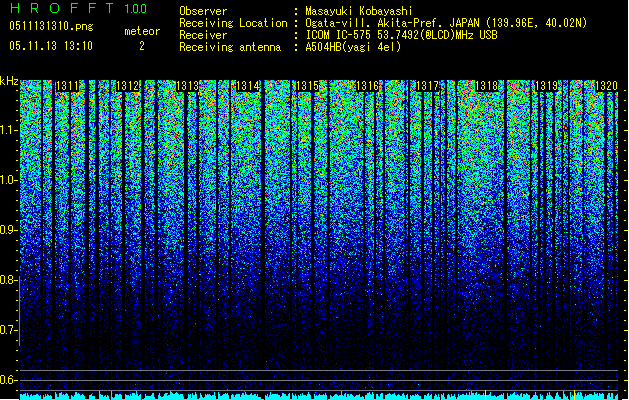Click the 0.7 frequency axis label
The height and width of the screenshot is (400, 629).
tap(9, 330)
